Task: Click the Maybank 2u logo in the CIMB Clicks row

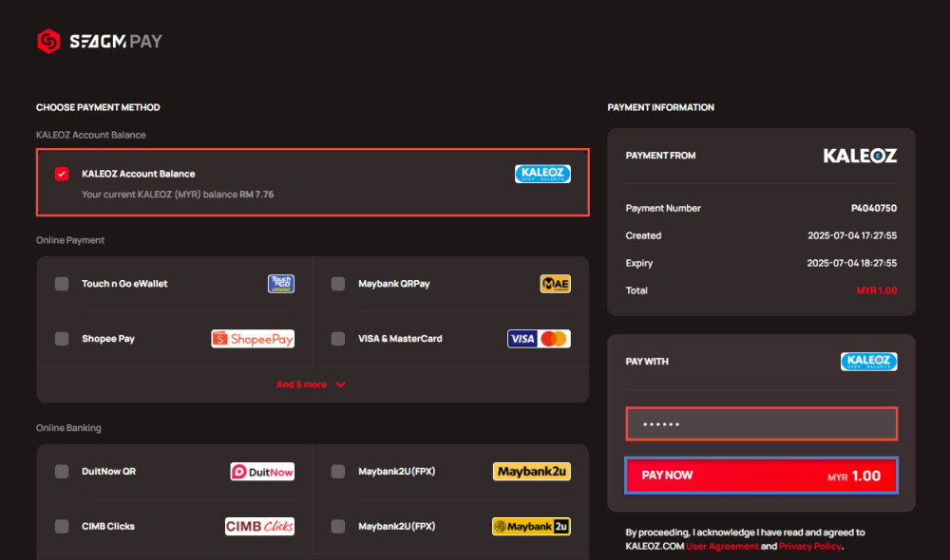Action: click(531, 526)
